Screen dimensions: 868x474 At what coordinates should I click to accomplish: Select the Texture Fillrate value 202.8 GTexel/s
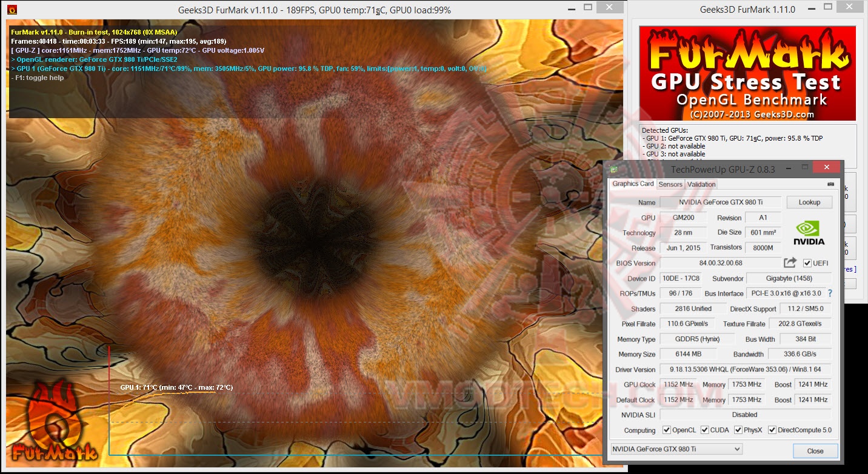click(801, 324)
